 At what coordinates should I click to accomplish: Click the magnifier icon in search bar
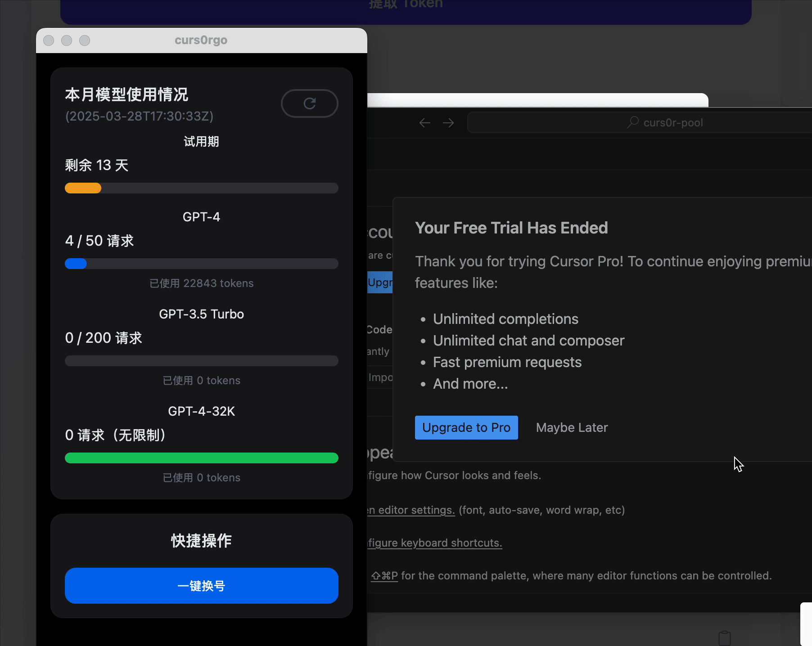[633, 122]
